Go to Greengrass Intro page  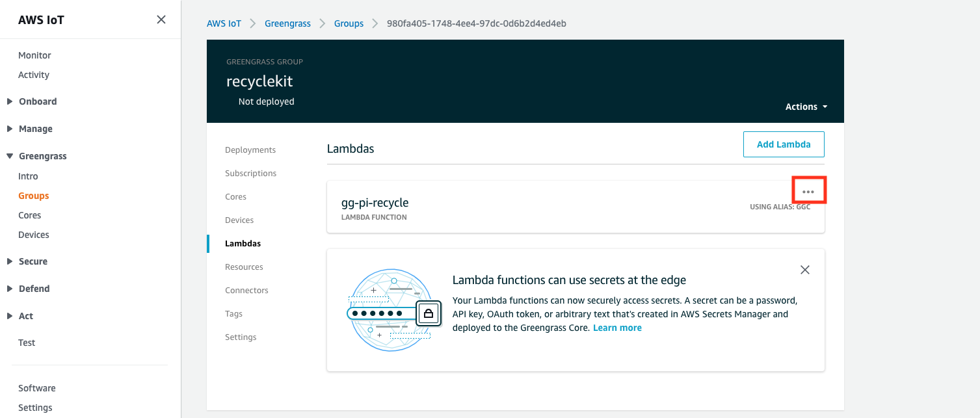tap(28, 176)
